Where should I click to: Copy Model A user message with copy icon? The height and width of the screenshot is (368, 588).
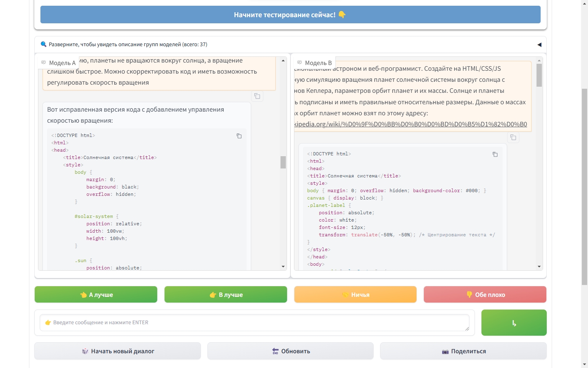(x=257, y=96)
